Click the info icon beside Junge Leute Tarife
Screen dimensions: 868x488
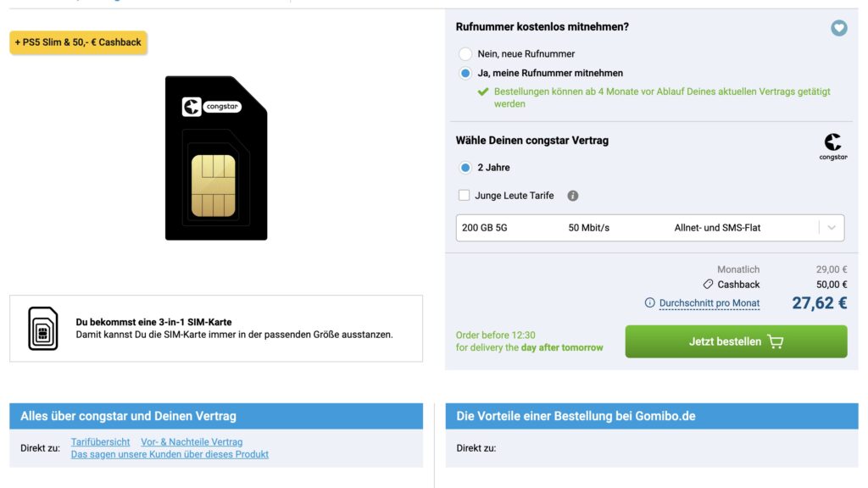[x=573, y=196]
